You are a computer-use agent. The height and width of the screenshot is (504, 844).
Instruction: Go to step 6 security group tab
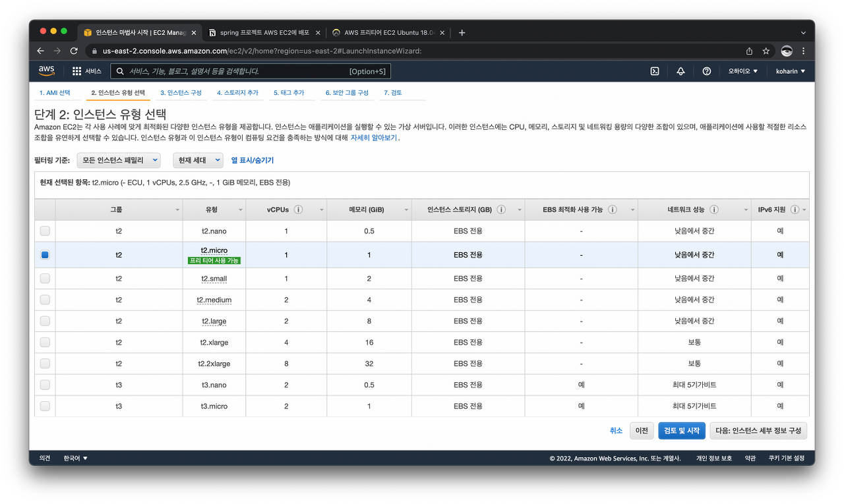tap(347, 93)
